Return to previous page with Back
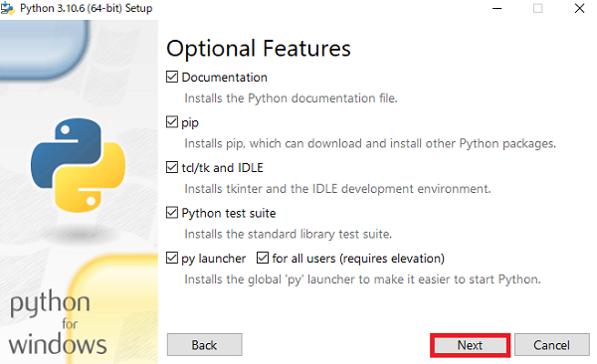 click(x=204, y=345)
